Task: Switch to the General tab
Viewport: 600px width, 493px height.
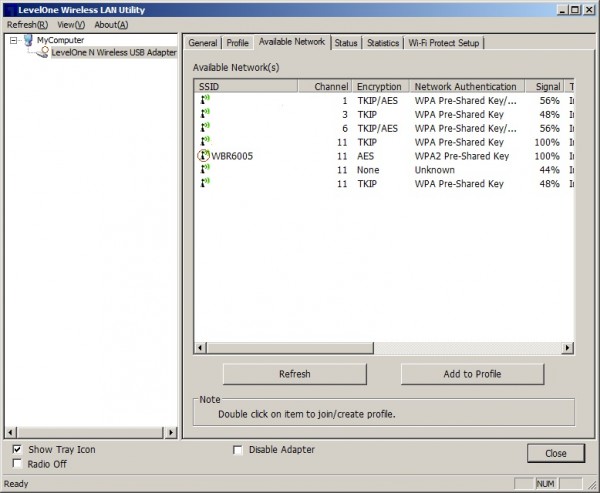Action: 202,43
